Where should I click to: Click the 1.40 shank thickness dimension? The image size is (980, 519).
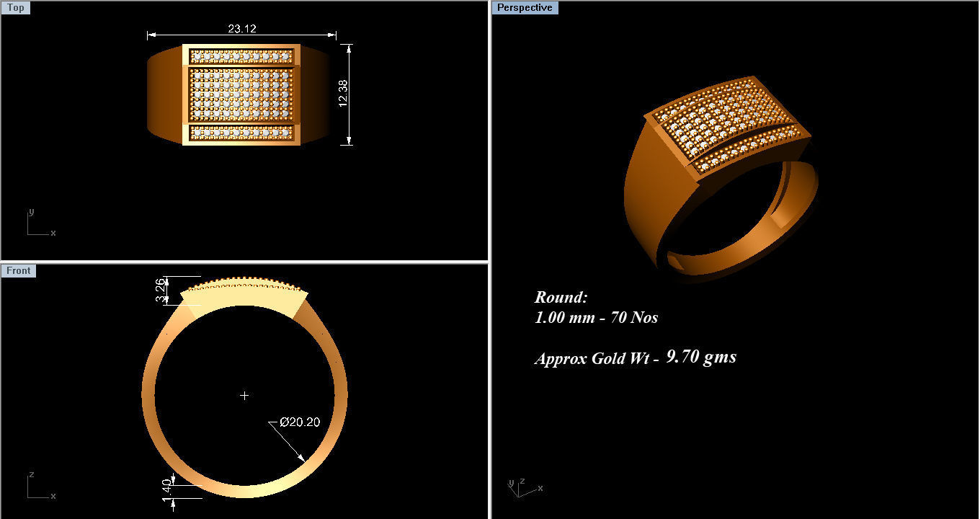click(x=167, y=489)
